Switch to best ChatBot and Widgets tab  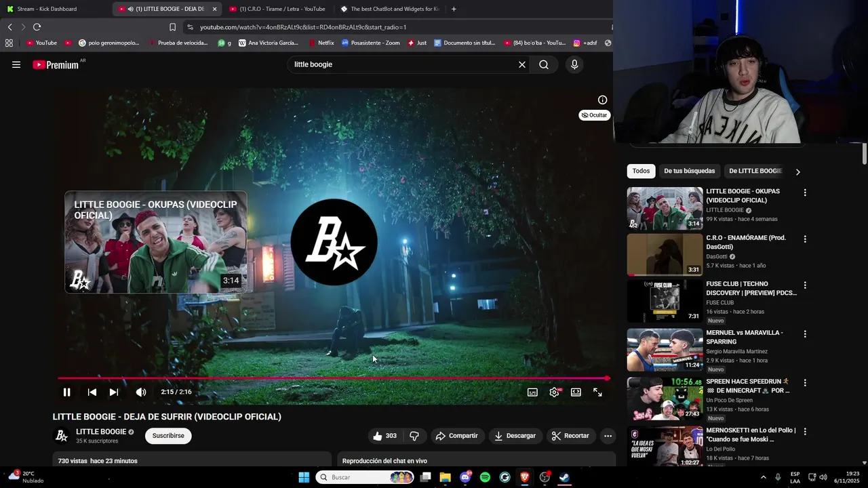click(x=390, y=9)
